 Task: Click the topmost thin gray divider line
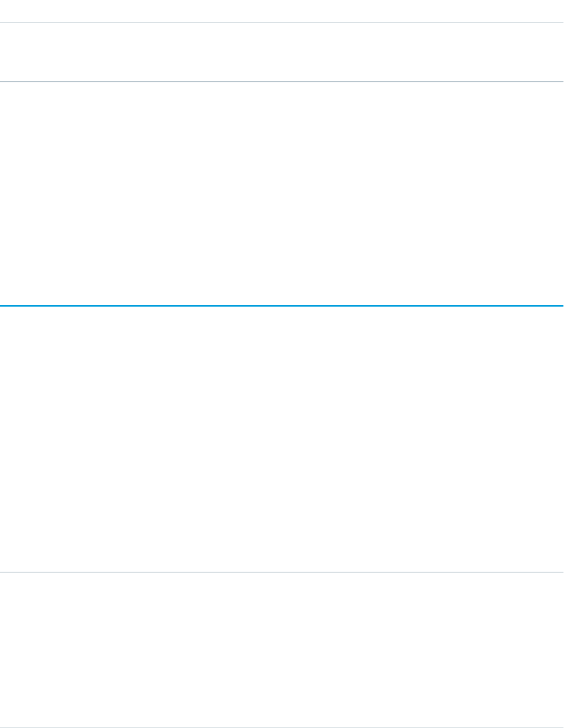click(x=282, y=23)
